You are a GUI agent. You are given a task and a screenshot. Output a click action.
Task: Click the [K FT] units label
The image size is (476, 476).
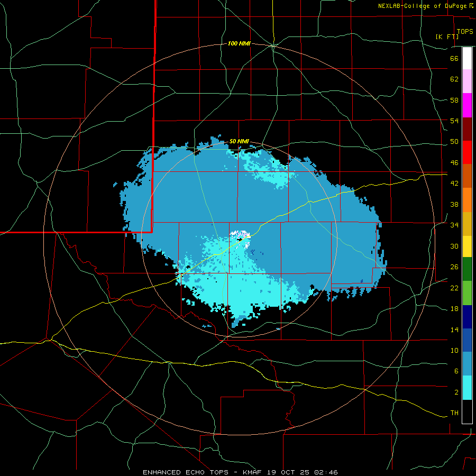[447, 36]
